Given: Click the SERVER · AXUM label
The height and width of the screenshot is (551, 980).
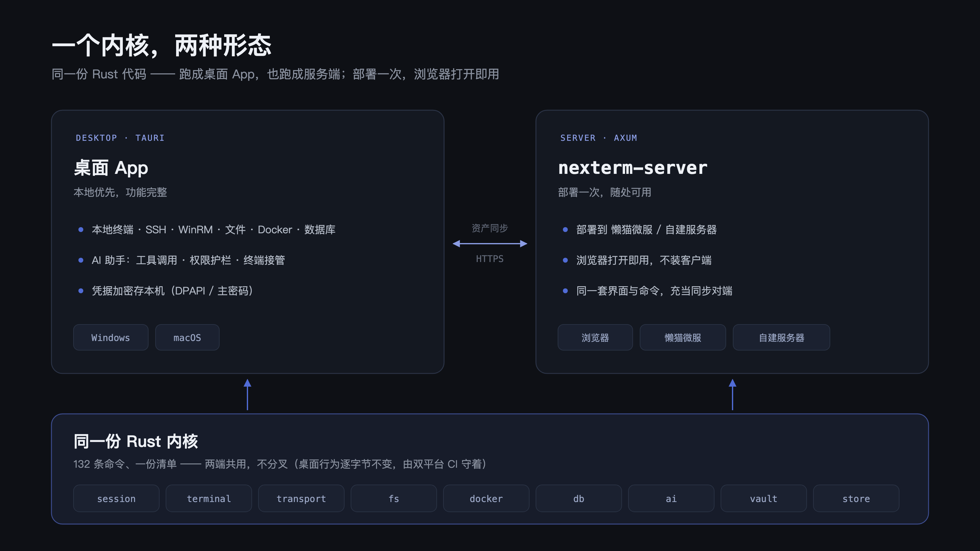Looking at the screenshot, I should 598,138.
